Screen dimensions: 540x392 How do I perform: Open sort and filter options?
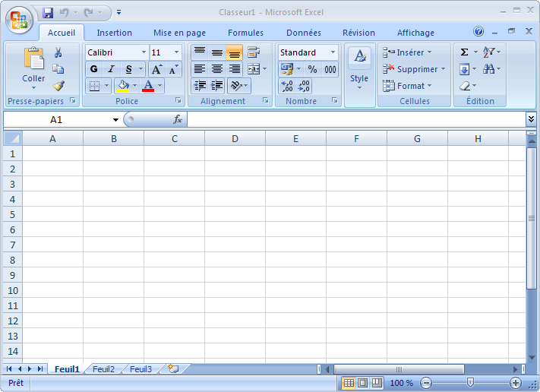491,52
